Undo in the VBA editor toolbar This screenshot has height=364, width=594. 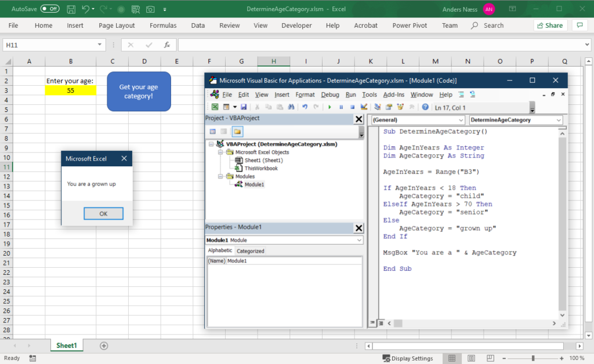click(305, 107)
